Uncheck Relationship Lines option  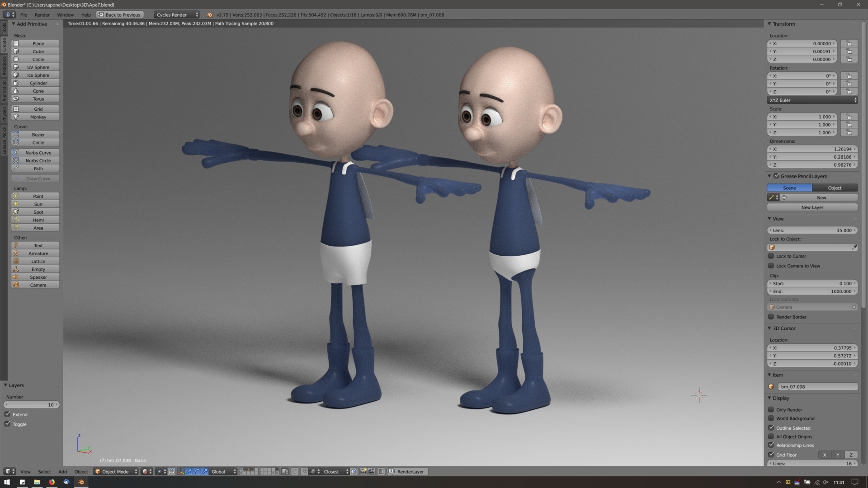click(771, 445)
